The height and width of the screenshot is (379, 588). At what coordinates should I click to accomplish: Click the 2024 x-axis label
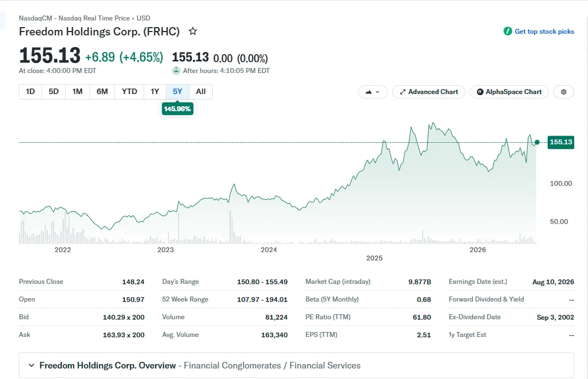click(x=269, y=250)
